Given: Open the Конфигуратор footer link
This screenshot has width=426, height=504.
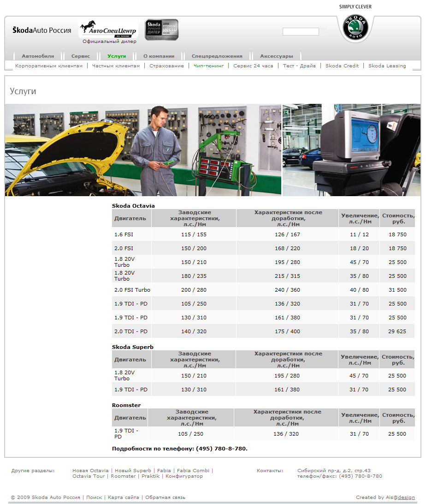Looking at the screenshot, I should [x=184, y=476].
